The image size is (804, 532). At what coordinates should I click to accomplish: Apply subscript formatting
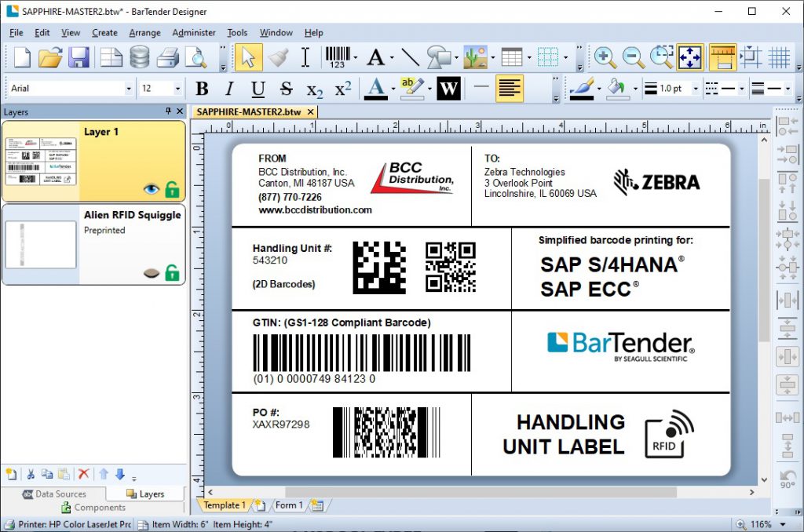[315, 89]
